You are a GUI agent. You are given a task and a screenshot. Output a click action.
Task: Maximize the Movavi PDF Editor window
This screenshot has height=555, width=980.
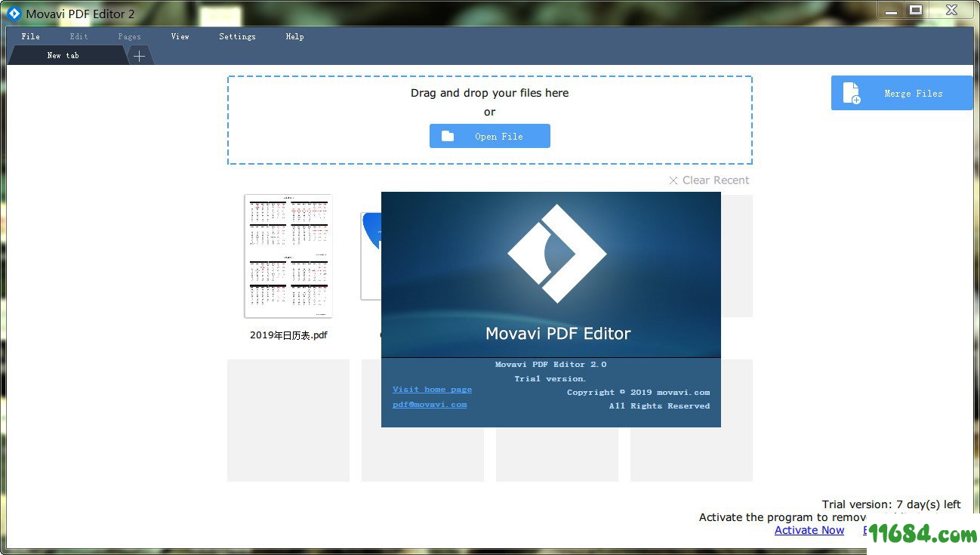(x=915, y=10)
